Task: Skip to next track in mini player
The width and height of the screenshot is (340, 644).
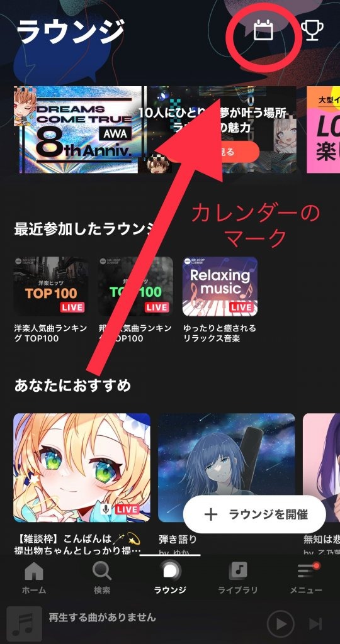Action: [x=315, y=625]
